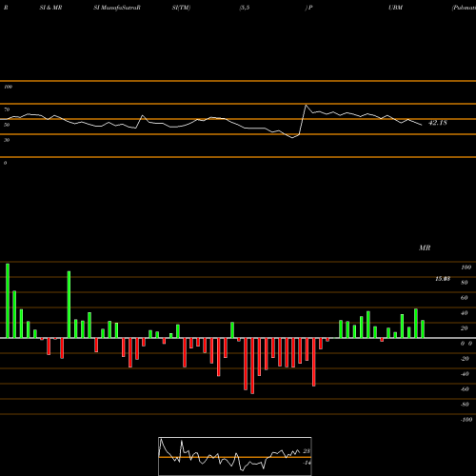The width and height of the screenshot is (476, 476).
Task: Click the 'SI(TM)' header text
Action: pyautogui.click(x=181, y=8)
